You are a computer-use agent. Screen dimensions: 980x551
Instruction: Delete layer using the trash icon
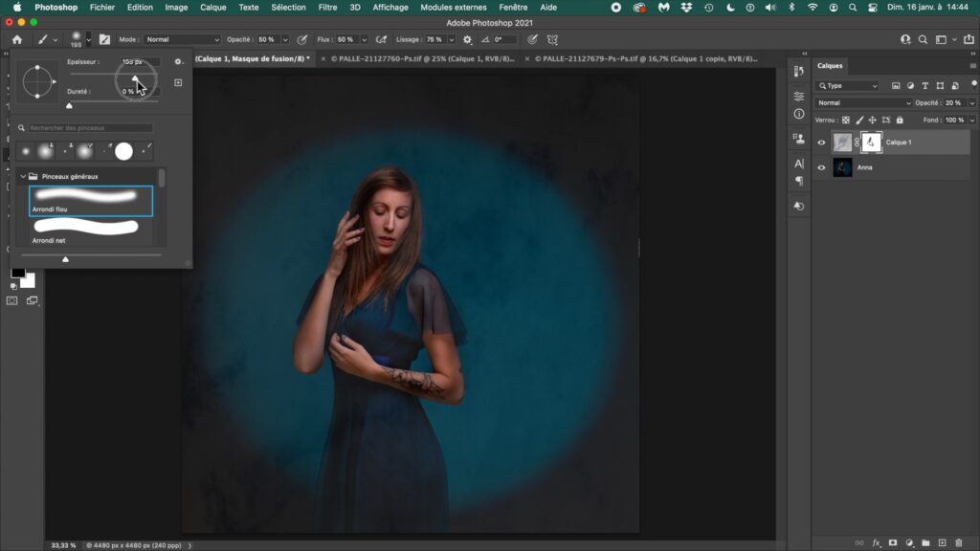point(958,542)
